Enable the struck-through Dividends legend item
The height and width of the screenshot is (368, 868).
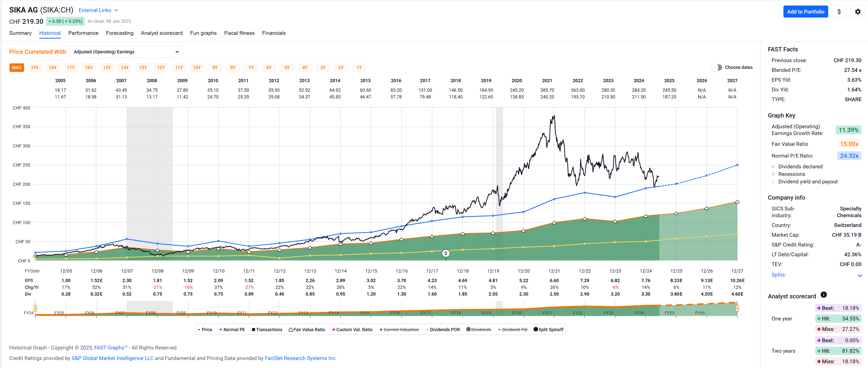click(x=478, y=330)
